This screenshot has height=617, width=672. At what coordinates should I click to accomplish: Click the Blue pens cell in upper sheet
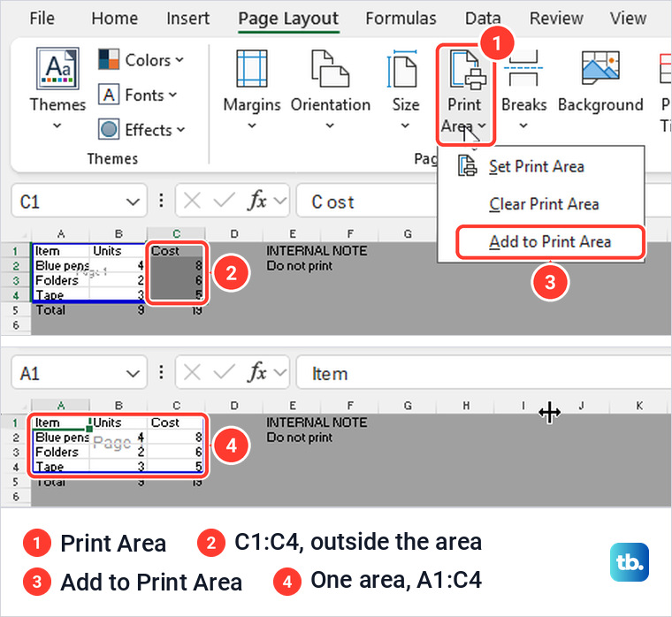pyautogui.click(x=60, y=266)
